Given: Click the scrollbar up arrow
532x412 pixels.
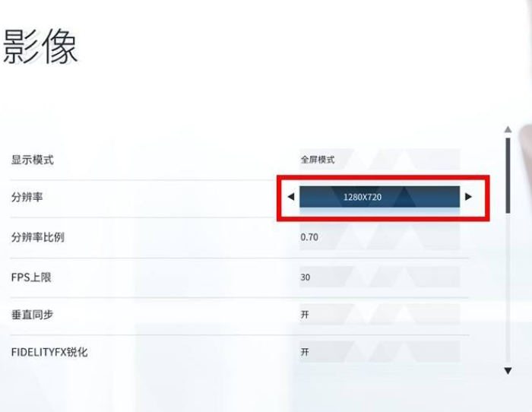Looking at the screenshot, I should 508,129.
